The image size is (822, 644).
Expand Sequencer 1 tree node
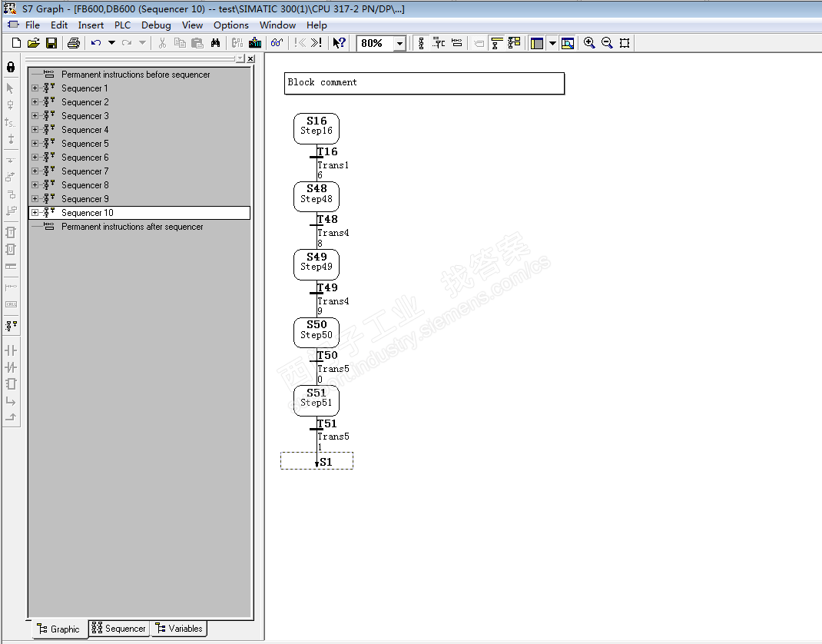click(35, 88)
